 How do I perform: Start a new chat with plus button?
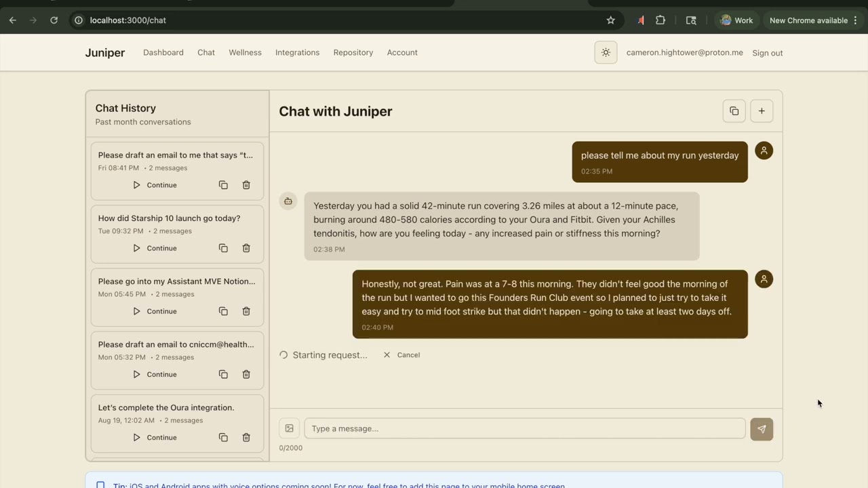coord(762,111)
